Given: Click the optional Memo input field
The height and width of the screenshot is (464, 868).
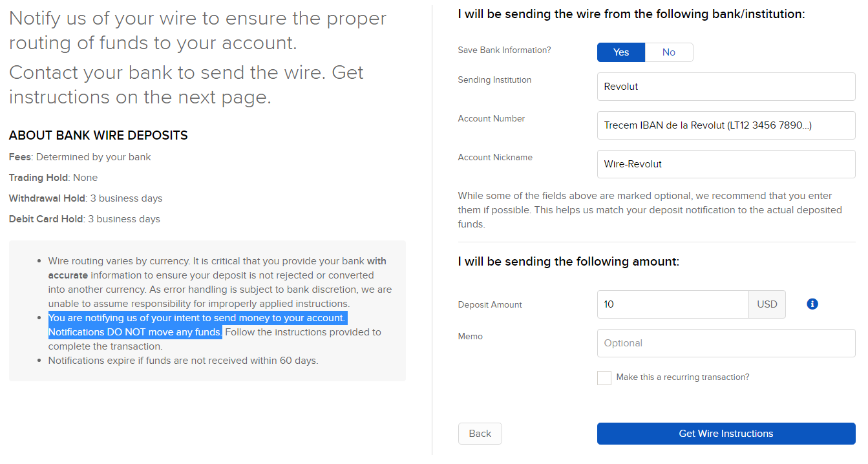Looking at the screenshot, I should 726,343.
